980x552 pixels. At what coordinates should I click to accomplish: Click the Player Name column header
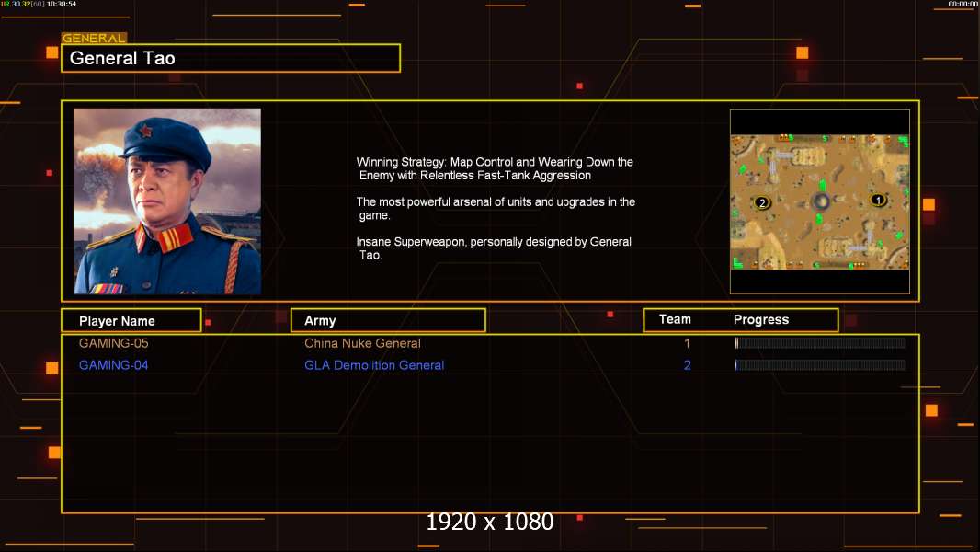[x=131, y=321]
